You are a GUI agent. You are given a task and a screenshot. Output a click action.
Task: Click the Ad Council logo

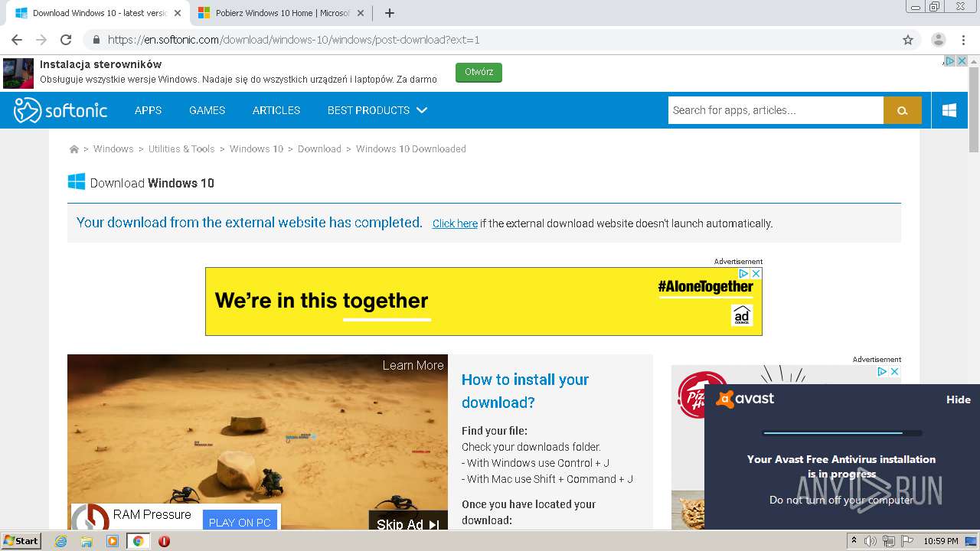pos(742,315)
